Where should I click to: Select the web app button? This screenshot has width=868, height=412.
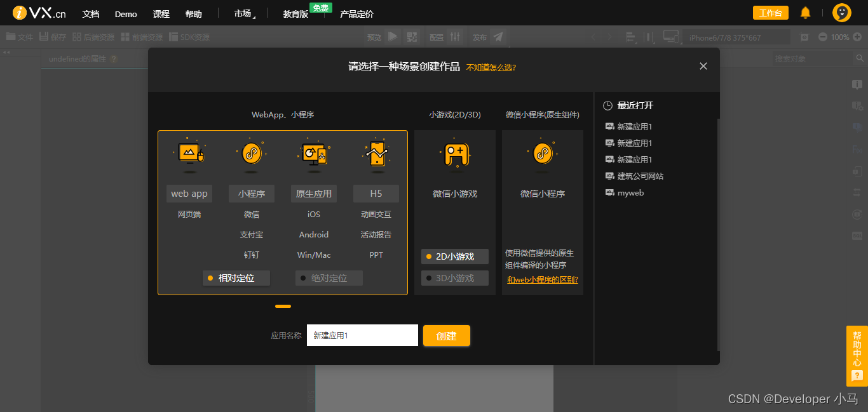pyautogui.click(x=189, y=194)
